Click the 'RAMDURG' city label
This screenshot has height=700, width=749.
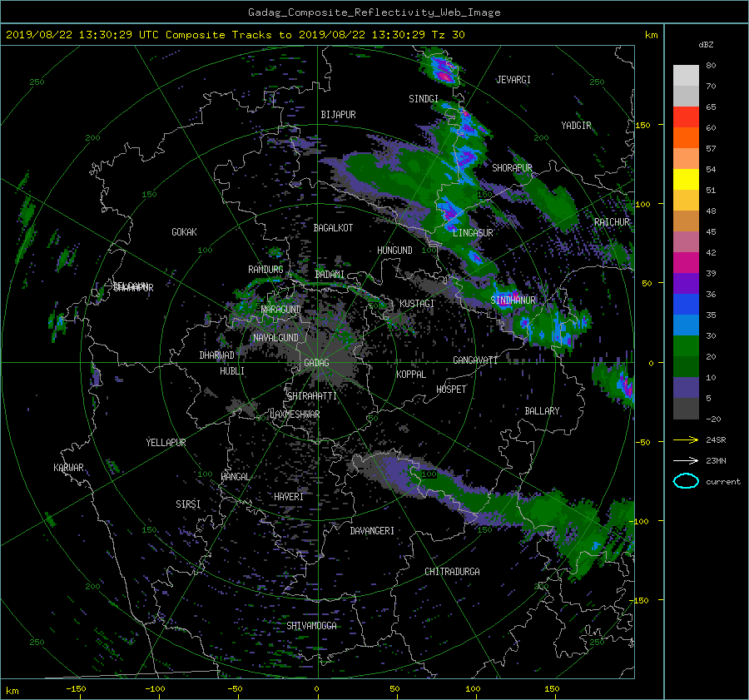pos(265,270)
